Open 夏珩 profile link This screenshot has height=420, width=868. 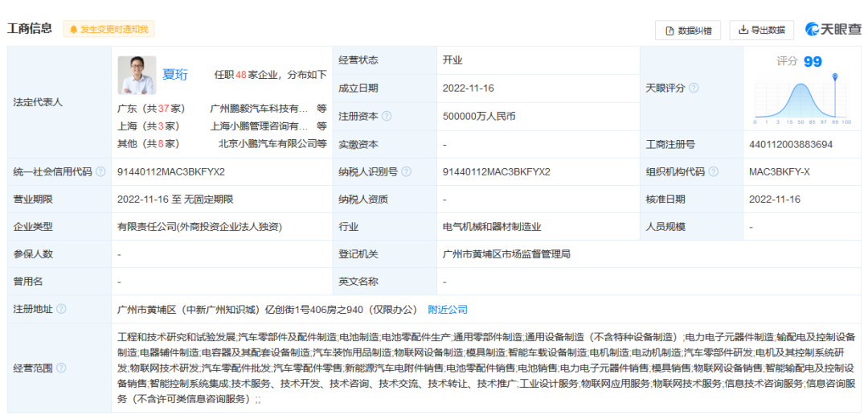click(x=175, y=75)
